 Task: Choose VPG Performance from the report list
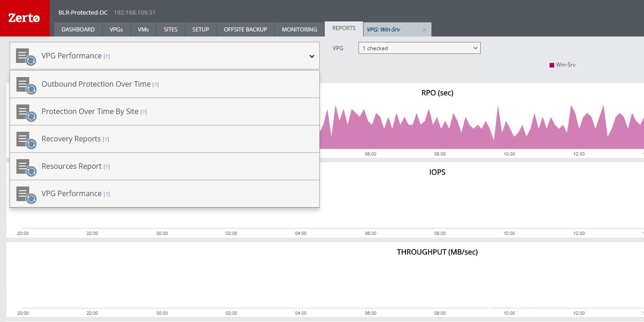tap(72, 194)
